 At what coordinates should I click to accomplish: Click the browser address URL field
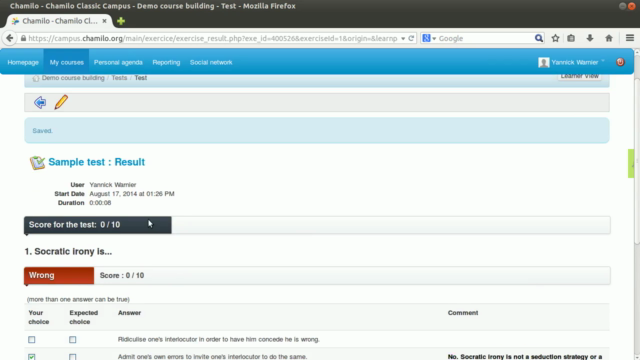(x=212, y=38)
